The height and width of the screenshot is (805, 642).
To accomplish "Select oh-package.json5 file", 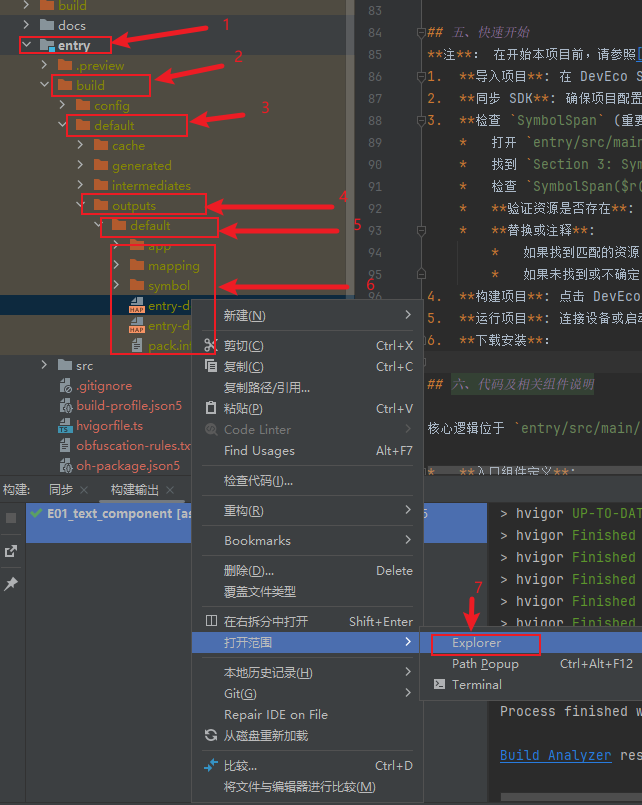I will 128,466.
